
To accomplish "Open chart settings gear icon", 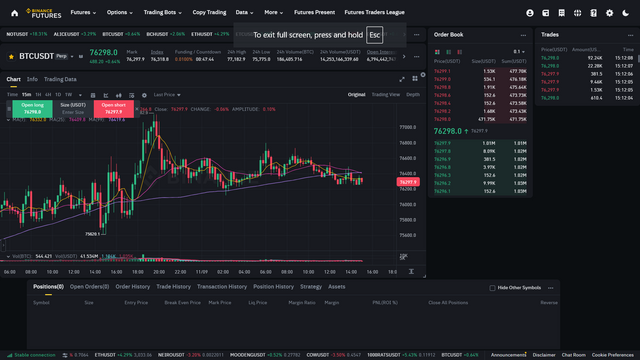I will pos(144,95).
